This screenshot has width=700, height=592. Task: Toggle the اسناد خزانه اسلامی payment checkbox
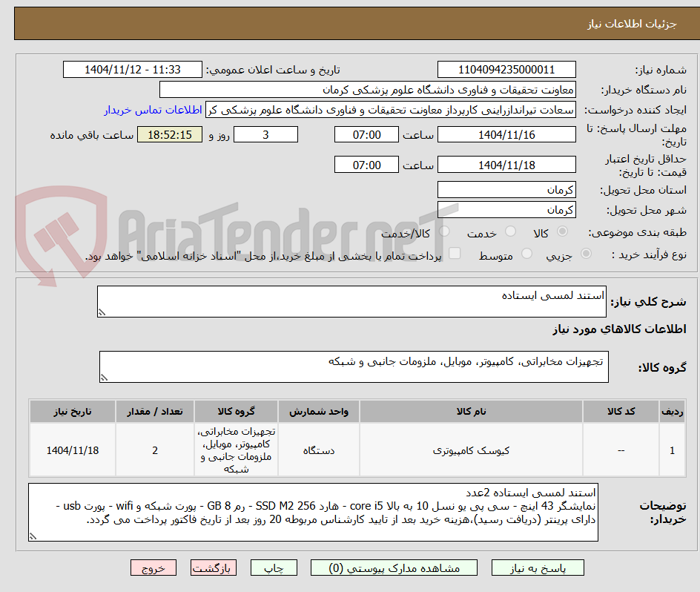455,253
